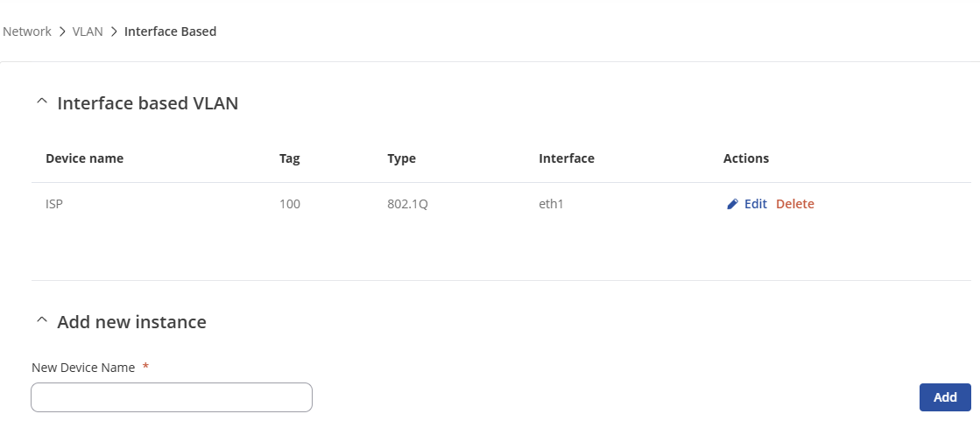The image size is (980, 435).
Task: Click the Interface column header
Action: (567, 158)
